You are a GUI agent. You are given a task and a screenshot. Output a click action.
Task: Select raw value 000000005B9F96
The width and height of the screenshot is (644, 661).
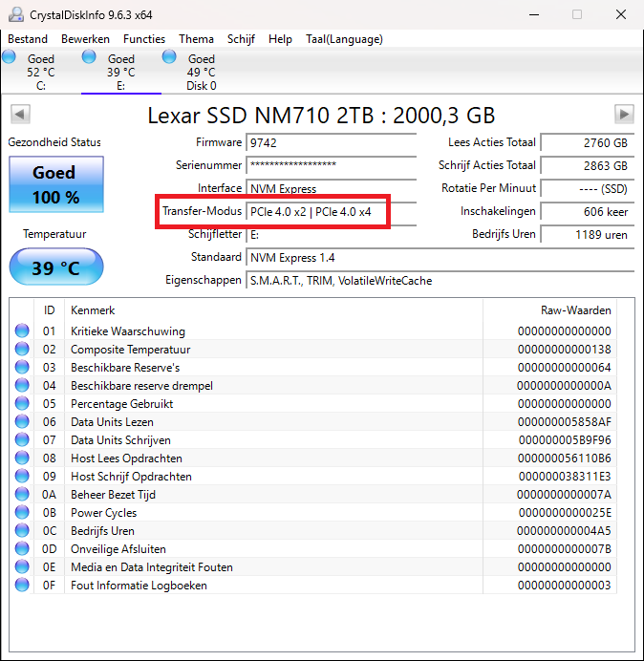click(x=565, y=440)
